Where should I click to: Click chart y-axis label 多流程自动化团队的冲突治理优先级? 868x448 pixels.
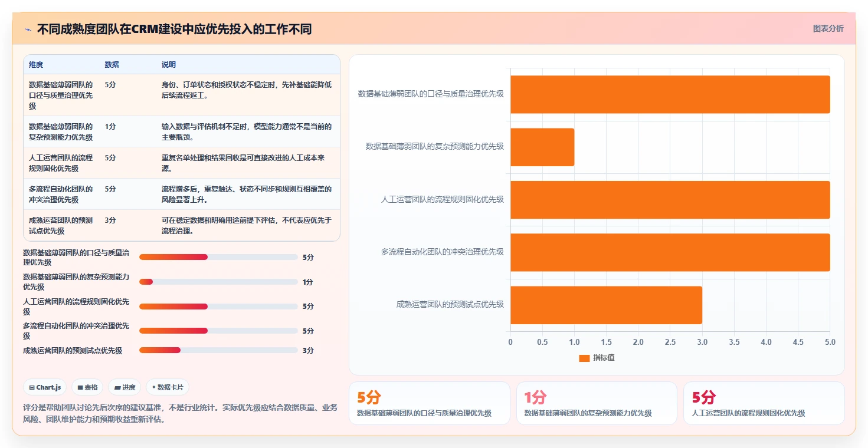(443, 252)
